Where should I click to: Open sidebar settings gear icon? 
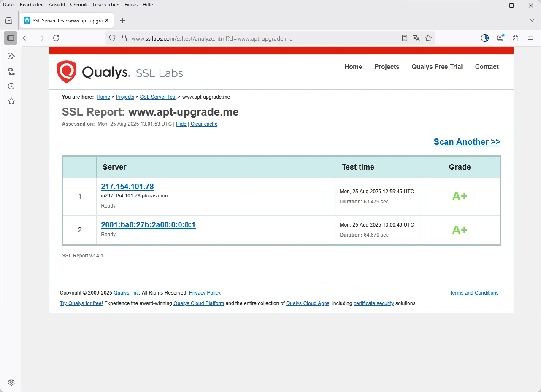point(11,382)
